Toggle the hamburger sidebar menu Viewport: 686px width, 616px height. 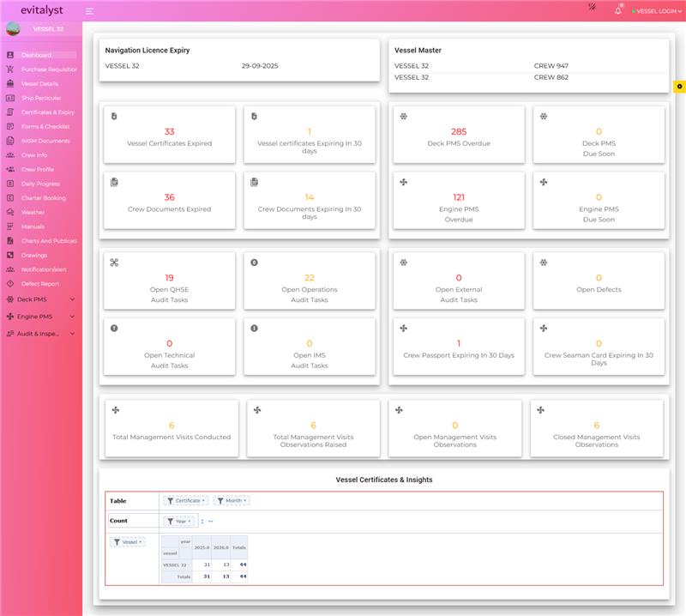coord(90,11)
